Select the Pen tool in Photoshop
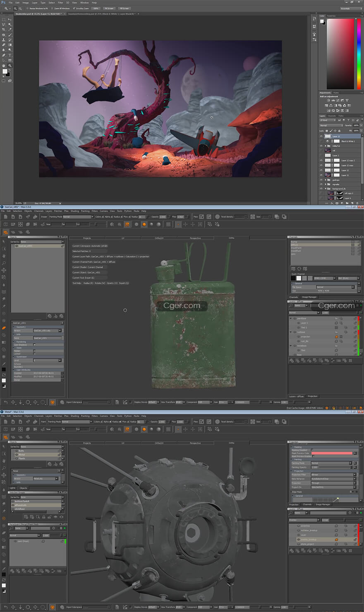Image resolution: width=364 pixels, height=612 pixels. (4, 55)
